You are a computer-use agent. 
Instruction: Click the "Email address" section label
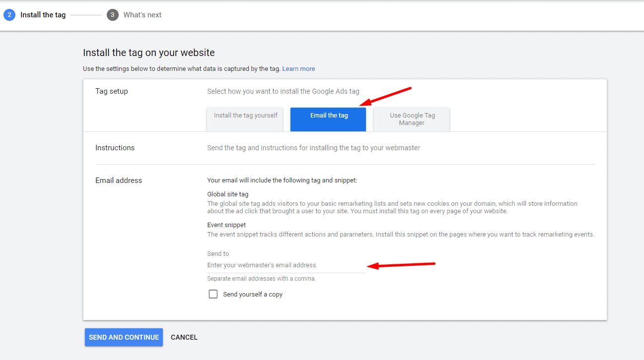119,180
